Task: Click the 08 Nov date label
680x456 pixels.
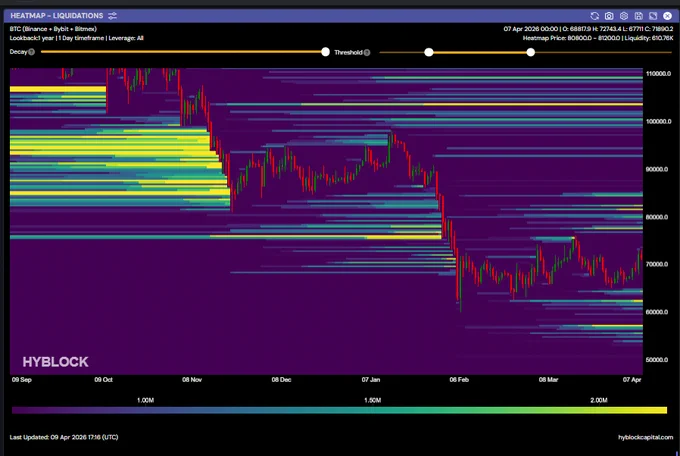Action: [x=192, y=380]
